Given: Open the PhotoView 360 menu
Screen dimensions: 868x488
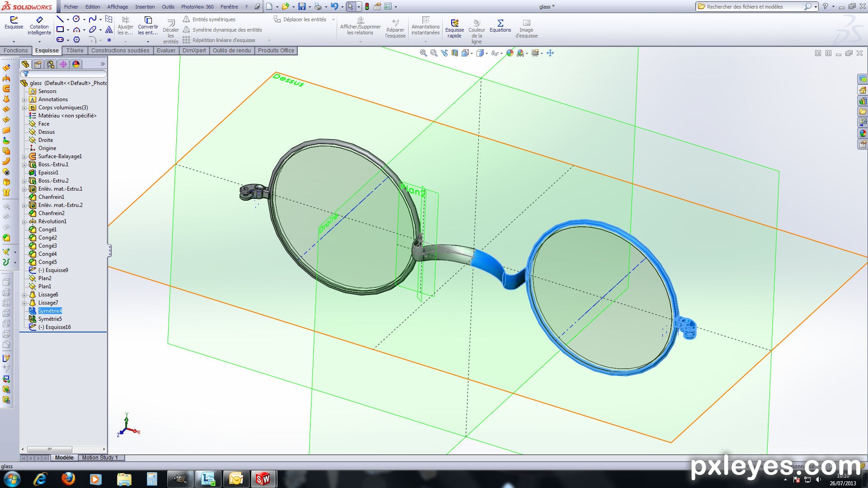Looking at the screenshot, I should [x=197, y=7].
